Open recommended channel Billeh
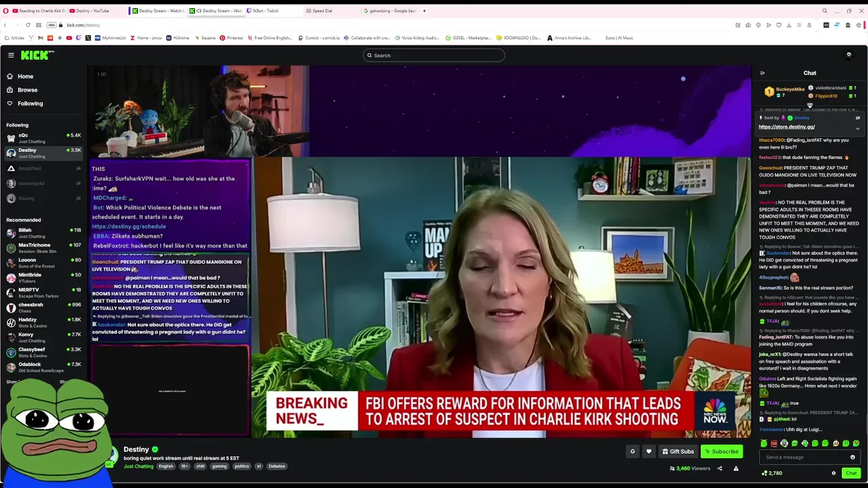 tap(43, 232)
